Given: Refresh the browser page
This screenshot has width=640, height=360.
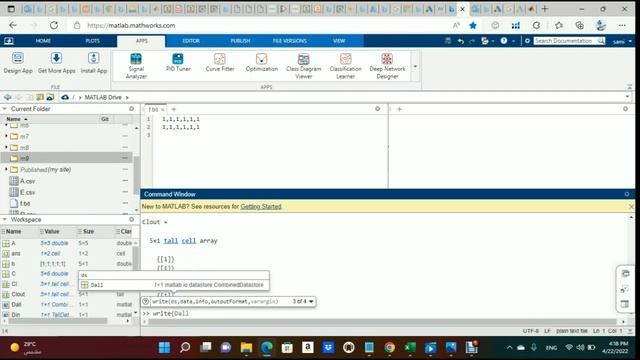Looking at the screenshot, I should coord(54,25).
